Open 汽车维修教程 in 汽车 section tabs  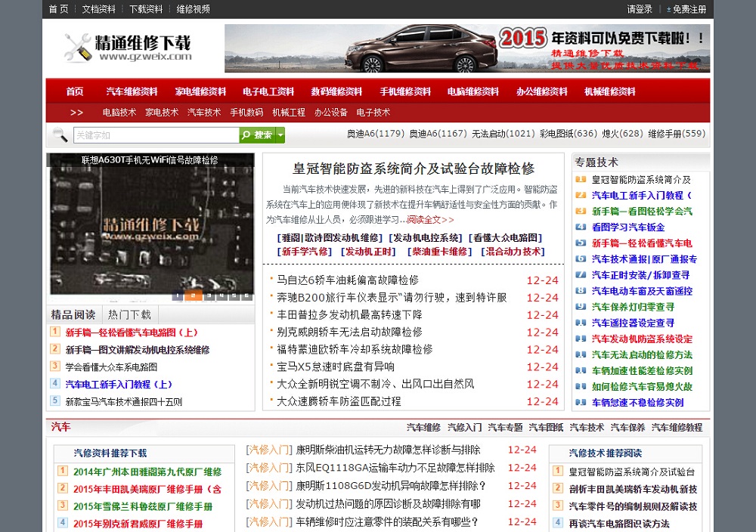(x=677, y=428)
